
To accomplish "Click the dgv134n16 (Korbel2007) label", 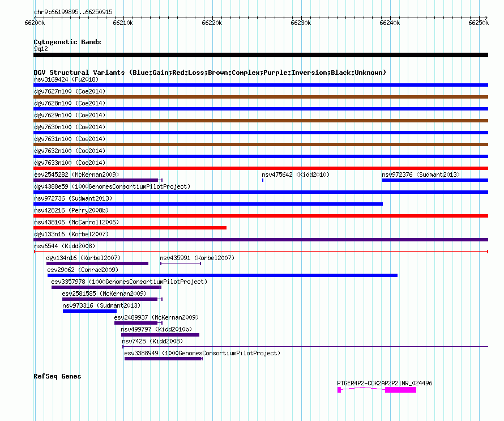I will coord(84,258).
